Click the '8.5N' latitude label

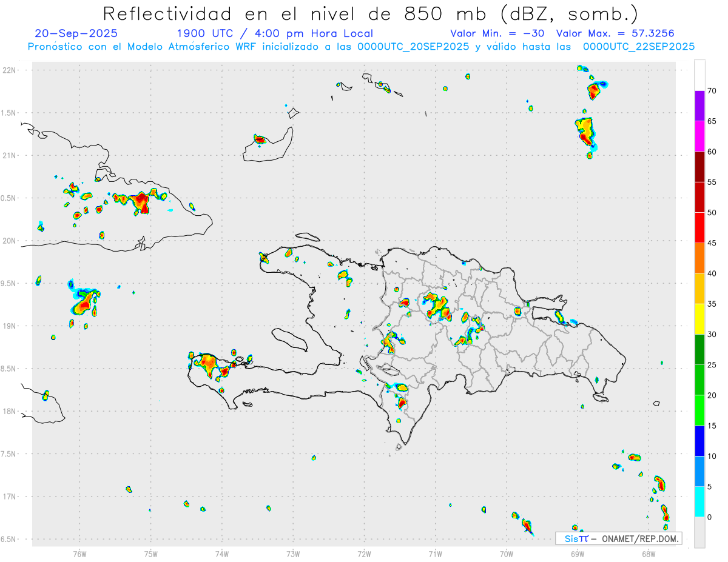click(x=9, y=369)
